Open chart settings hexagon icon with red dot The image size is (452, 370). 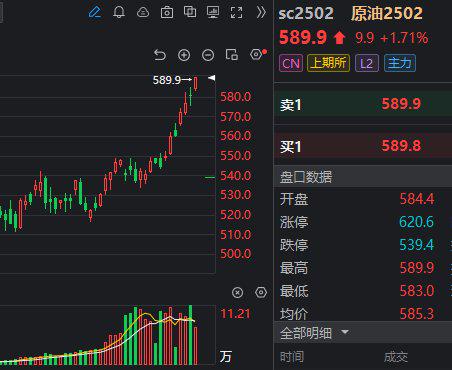click(258, 54)
